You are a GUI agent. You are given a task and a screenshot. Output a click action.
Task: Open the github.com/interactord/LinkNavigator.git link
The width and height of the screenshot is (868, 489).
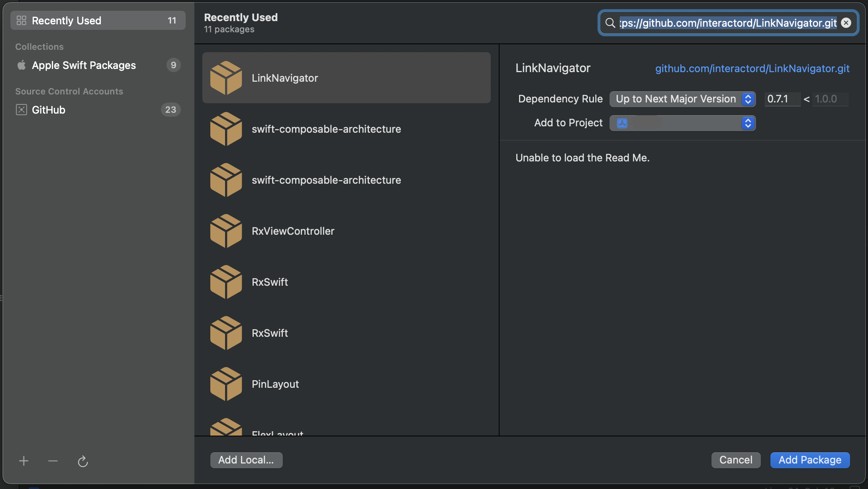(752, 69)
